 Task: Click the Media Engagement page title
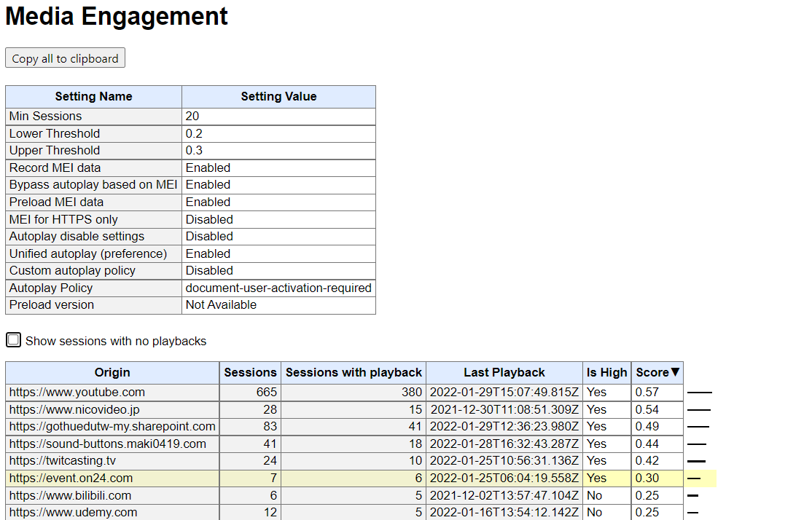pyautogui.click(x=116, y=16)
